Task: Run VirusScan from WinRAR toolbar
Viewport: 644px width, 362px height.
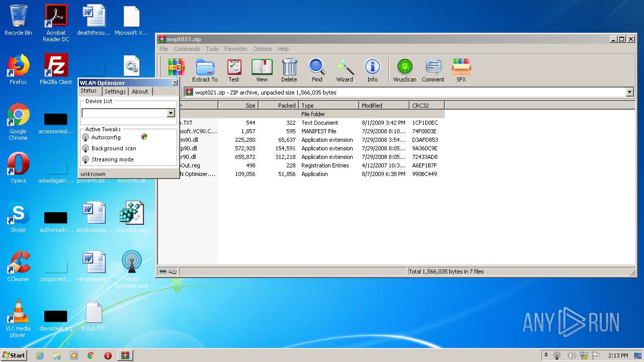Action: (x=405, y=70)
